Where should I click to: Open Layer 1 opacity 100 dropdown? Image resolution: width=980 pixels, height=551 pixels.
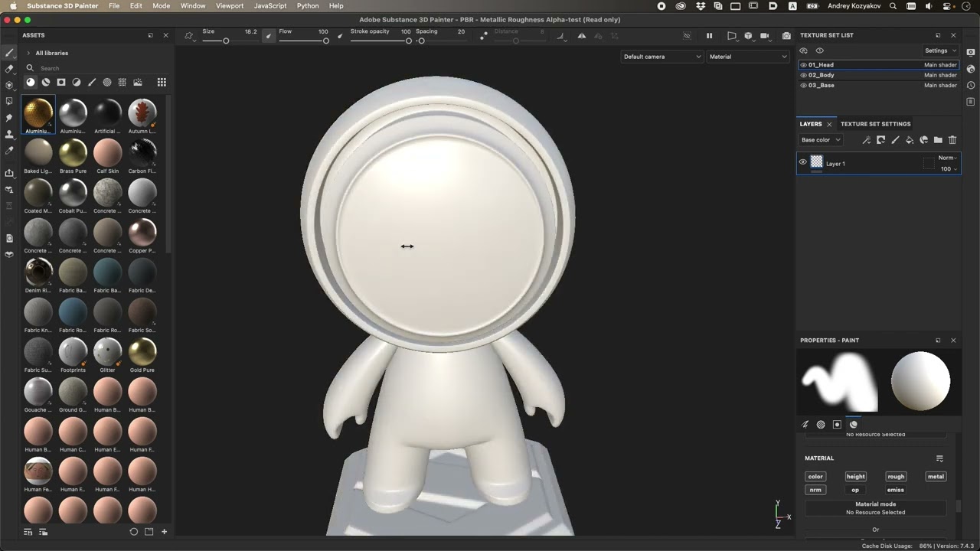[949, 169]
